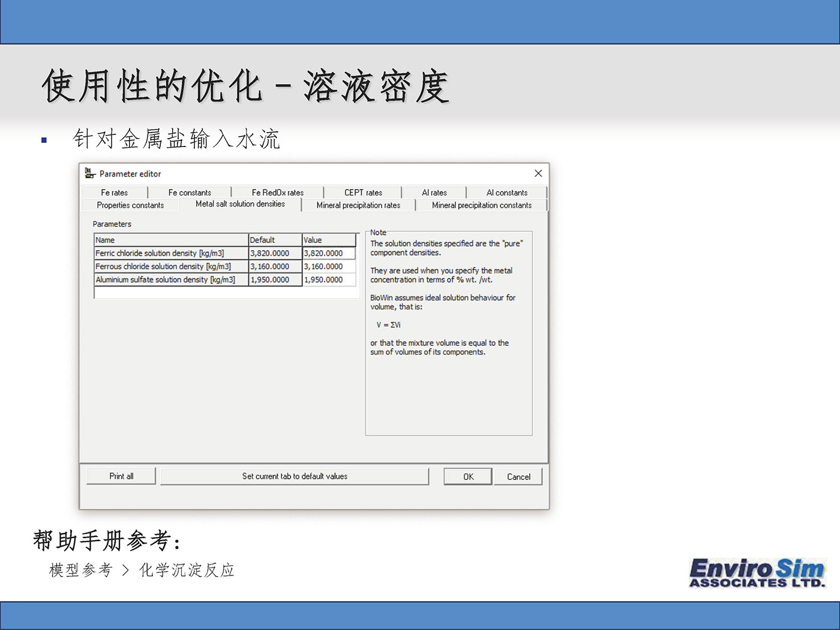Click the Metal salt solution densities tab
Viewport: 840px width, 630px height.
click(x=240, y=204)
